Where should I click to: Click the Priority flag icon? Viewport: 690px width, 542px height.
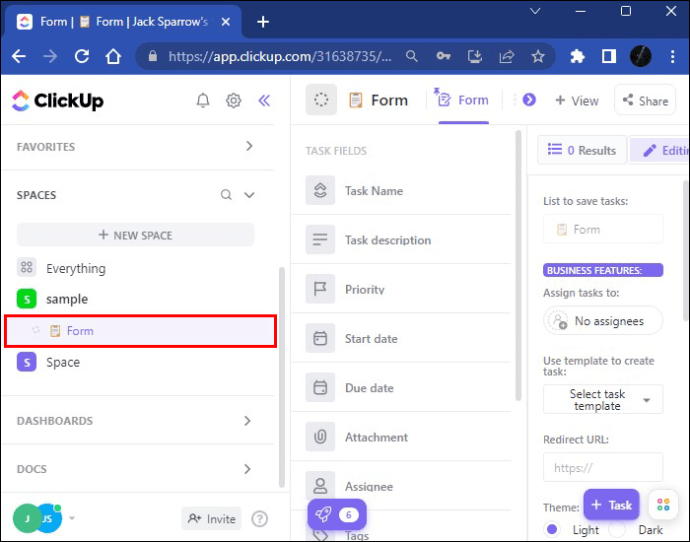click(x=320, y=289)
